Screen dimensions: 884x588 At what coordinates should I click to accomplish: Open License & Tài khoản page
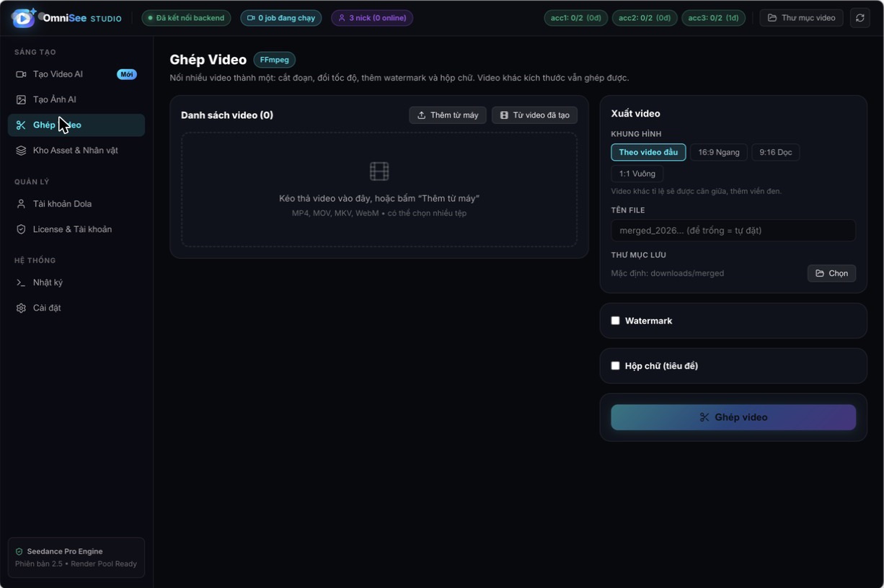[76, 229]
